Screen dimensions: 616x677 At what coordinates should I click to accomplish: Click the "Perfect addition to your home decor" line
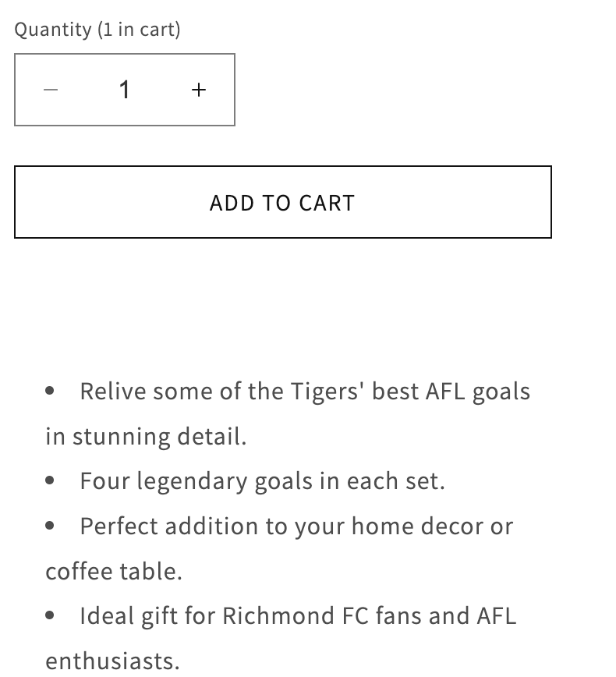pyautogui.click(x=296, y=526)
